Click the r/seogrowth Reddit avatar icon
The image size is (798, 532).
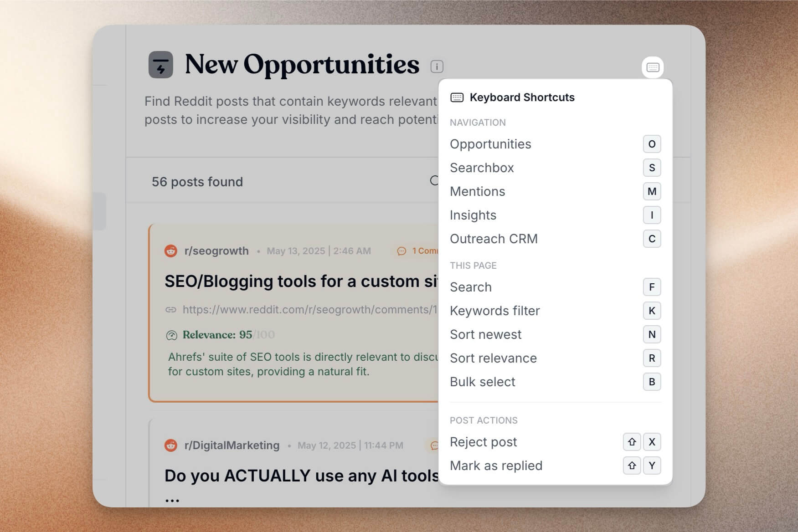click(x=171, y=251)
